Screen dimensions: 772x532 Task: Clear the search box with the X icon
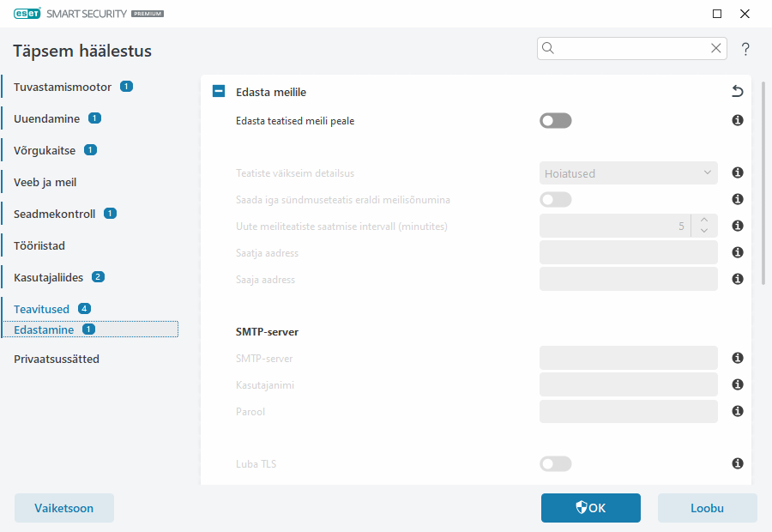tap(716, 49)
